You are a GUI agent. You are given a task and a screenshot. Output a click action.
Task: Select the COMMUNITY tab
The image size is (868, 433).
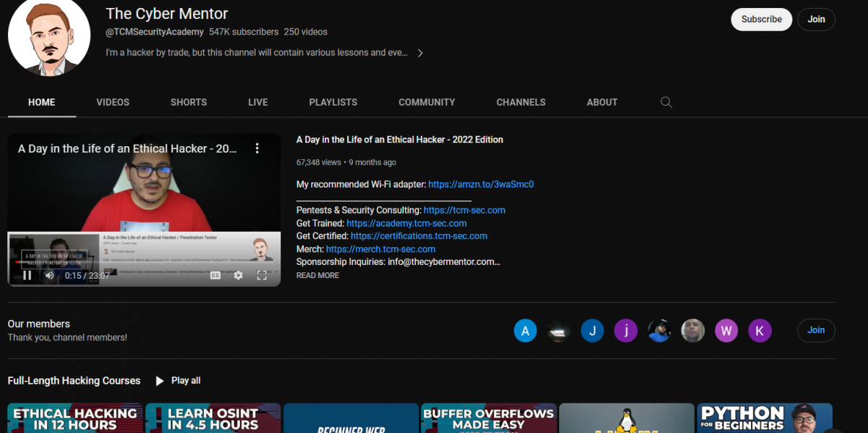point(427,102)
